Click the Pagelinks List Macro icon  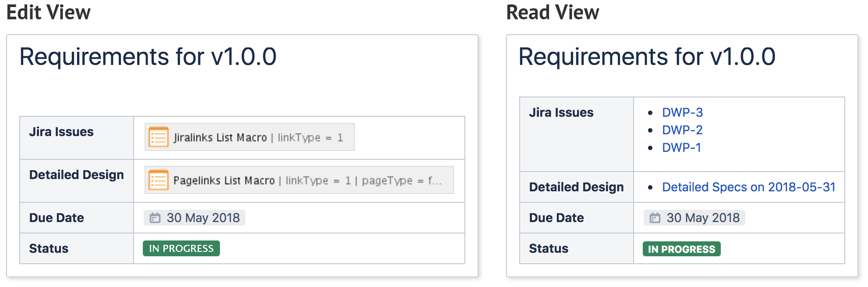coord(158,180)
